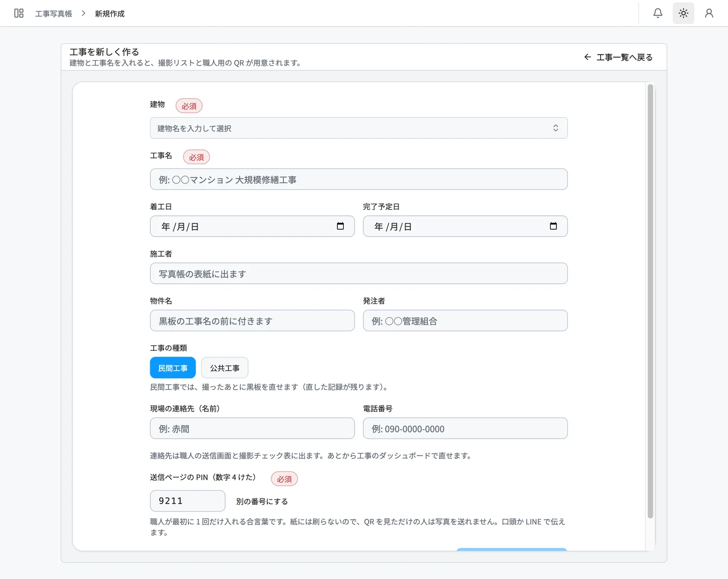Open the sidebar layout panel icon
Viewport: 728px width, 579px height.
pyautogui.click(x=19, y=13)
